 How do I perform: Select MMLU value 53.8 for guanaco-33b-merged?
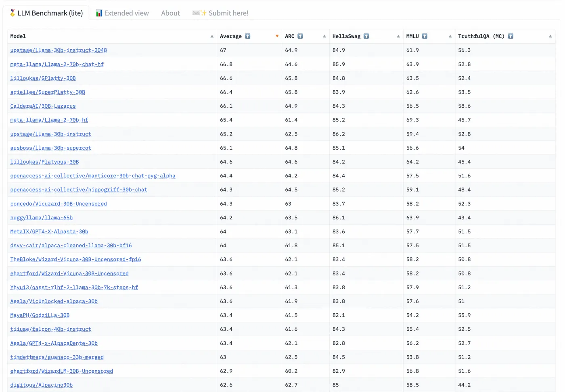[412, 357]
